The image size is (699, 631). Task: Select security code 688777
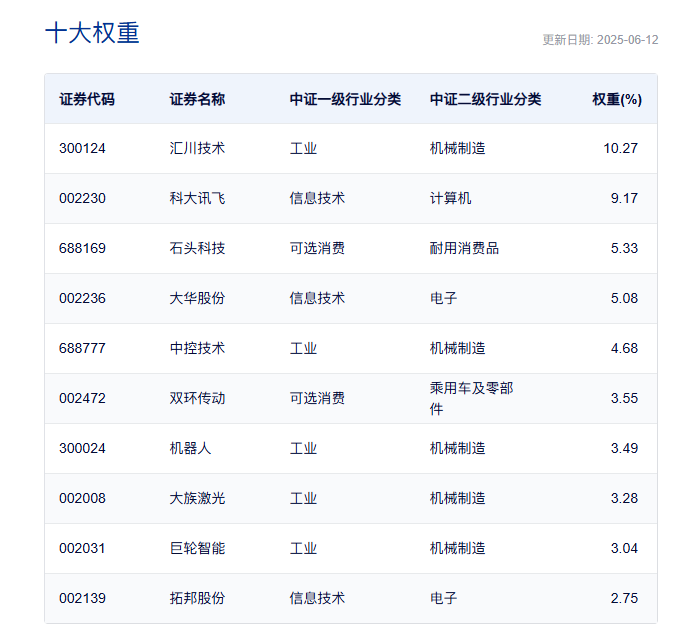click(x=82, y=348)
